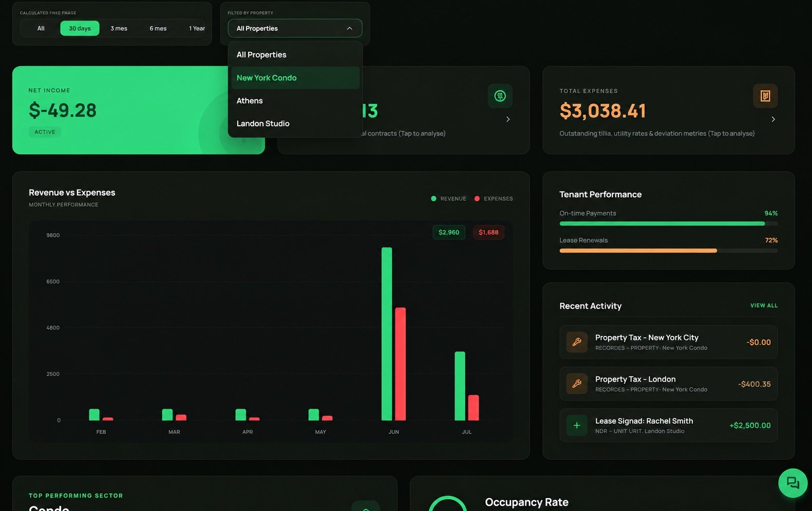This screenshot has height=511, width=812.
Task: Click the Revenue vs Expenses heading
Action: [72, 193]
